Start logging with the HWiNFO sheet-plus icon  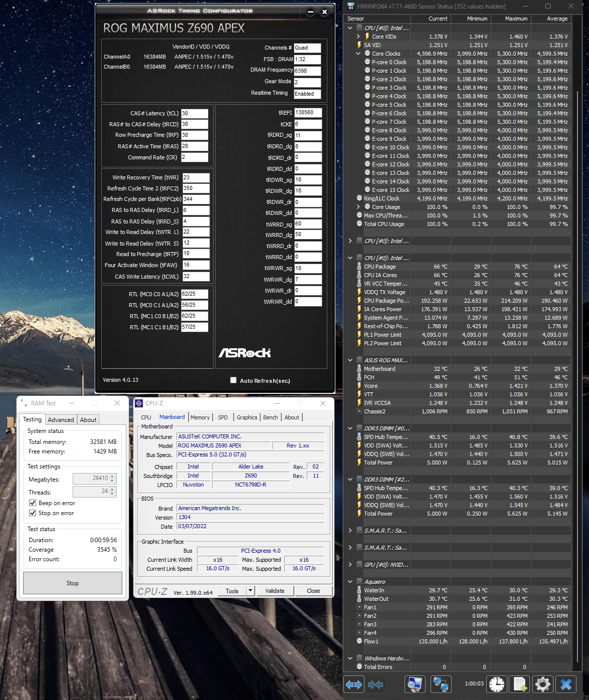pos(520,684)
